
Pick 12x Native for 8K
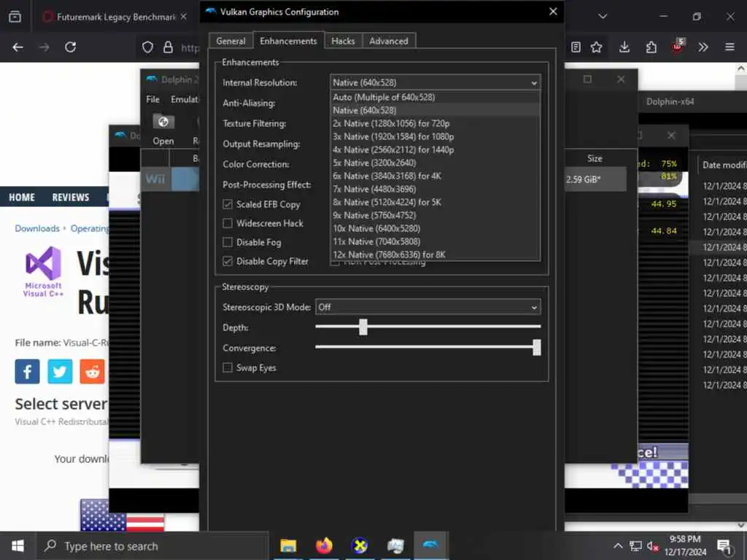click(435, 254)
